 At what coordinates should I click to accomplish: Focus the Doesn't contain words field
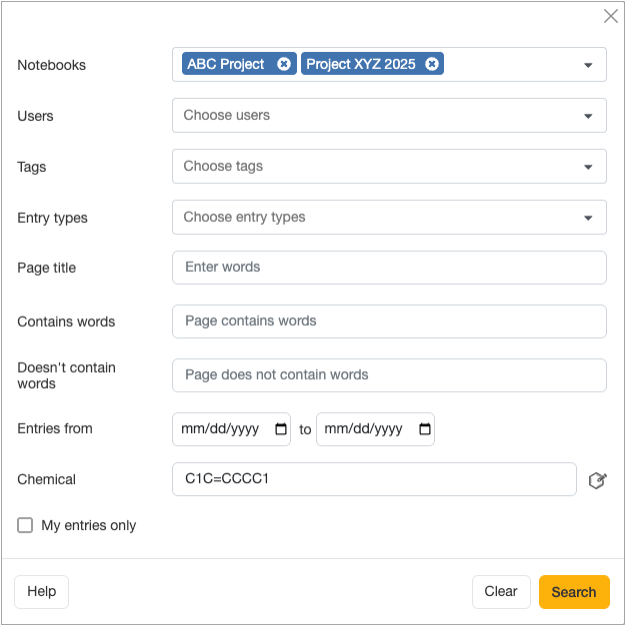[x=389, y=375]
